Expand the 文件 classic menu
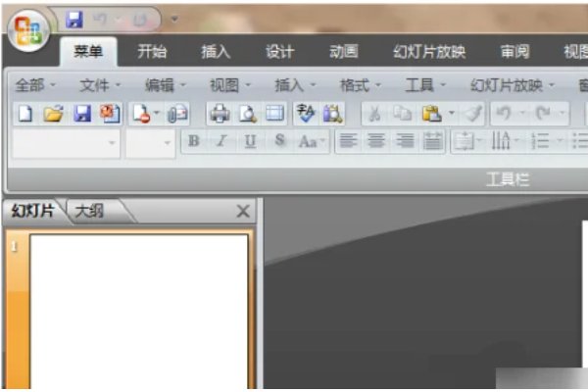Viewport: 588px width, 392px height. coord(100,85)
